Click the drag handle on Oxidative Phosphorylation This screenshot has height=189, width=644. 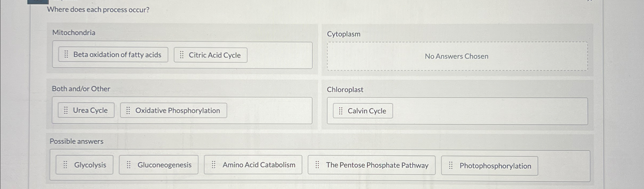(128, 110)
